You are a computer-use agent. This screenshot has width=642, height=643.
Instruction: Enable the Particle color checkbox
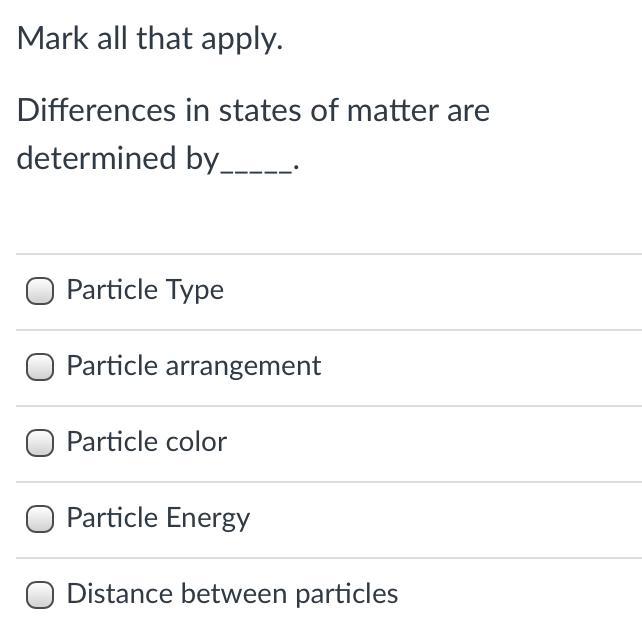pos(40,443)
